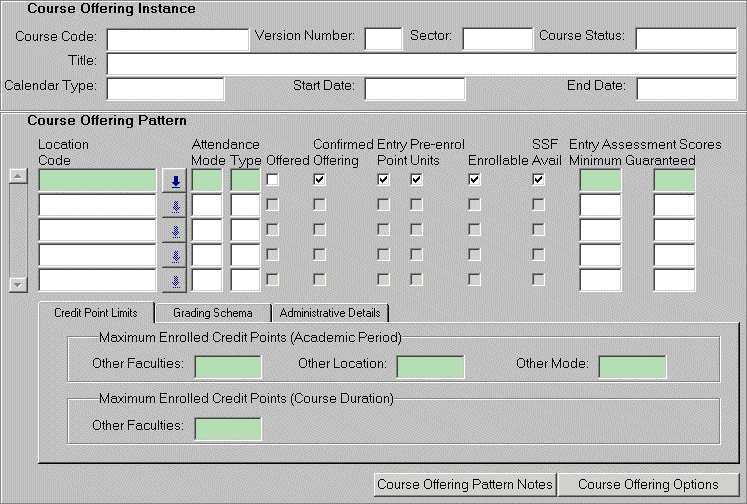Open the Administrative Details tab
Screen dimensions: 747x504
329,313
